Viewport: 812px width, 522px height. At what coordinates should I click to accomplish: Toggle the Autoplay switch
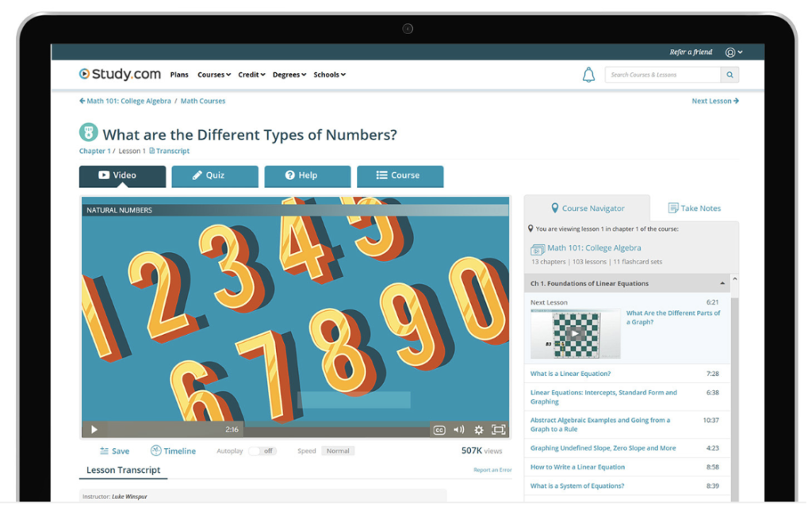click(x=262, y=451)
